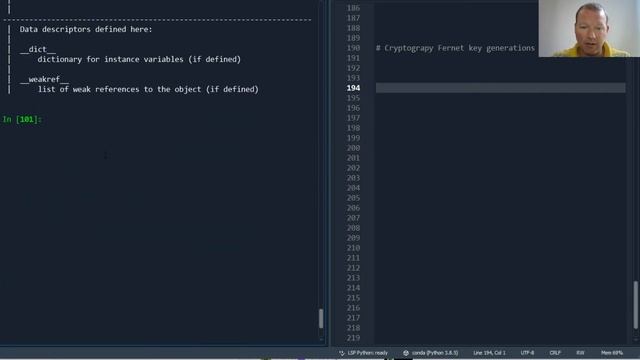This screenshot has height=360, width=640.
Task: Open the conda (Python 3.8.3) environment status
Action: 435,353
